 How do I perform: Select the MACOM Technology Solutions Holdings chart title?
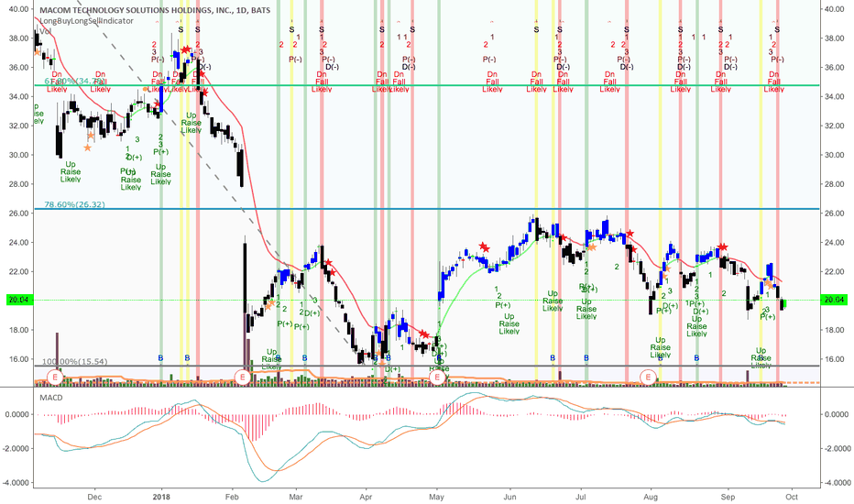click(x=155, y=10)
